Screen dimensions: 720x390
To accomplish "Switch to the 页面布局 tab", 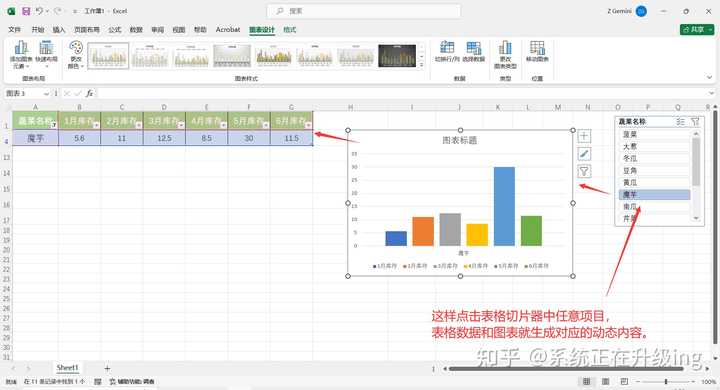I will click(x=87, y=30).
